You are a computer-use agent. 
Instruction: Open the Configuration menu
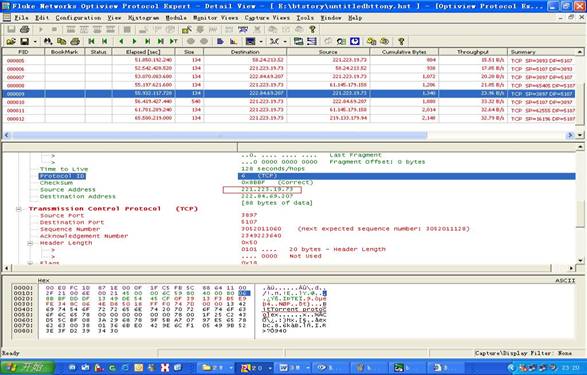pos(78,18)
